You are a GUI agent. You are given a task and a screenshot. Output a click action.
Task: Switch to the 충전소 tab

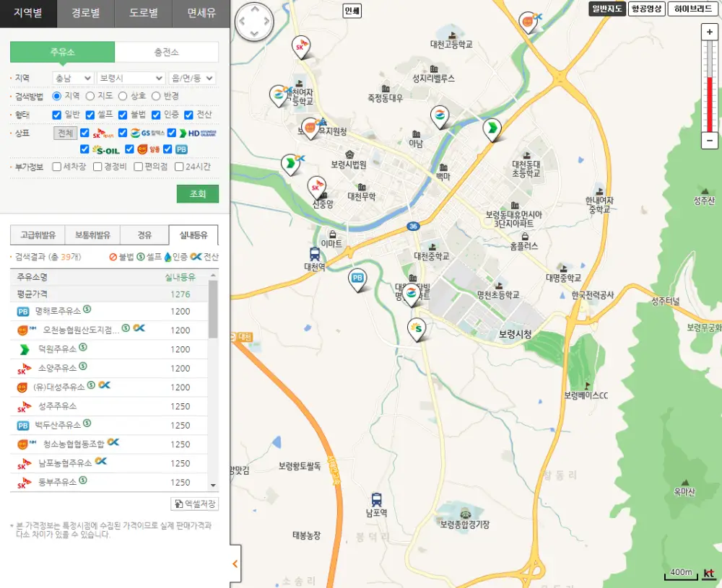165,52
